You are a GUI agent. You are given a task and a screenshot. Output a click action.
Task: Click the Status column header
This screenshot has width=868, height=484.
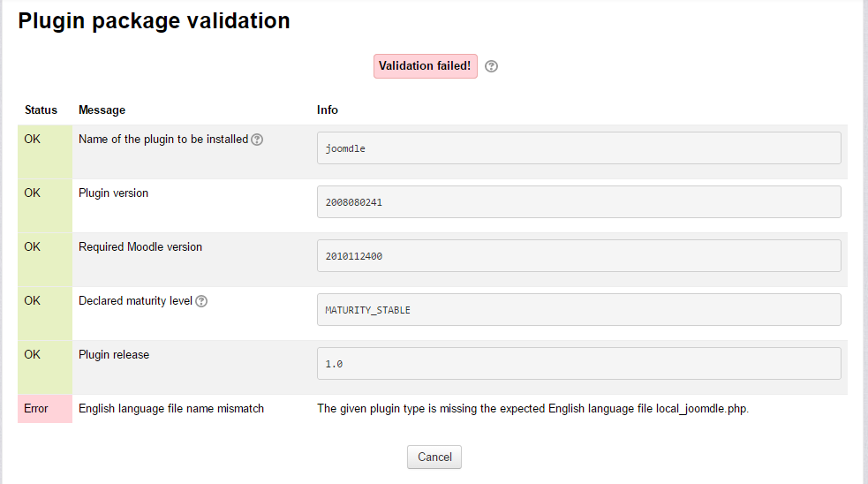41,110
